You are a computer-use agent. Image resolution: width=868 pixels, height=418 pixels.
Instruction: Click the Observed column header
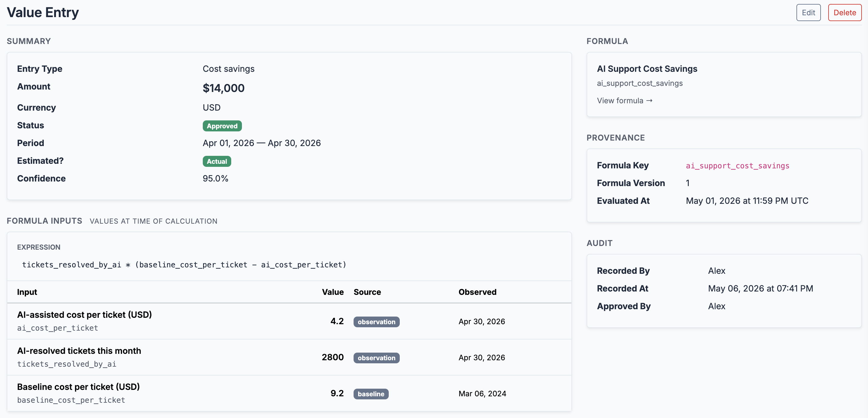tap(477, 292)
